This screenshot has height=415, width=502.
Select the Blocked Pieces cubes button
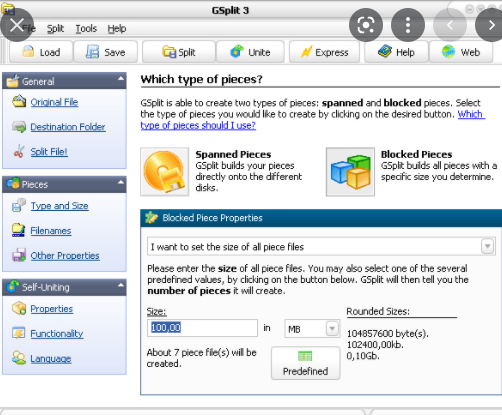pyautogui.click(x=350, y=172)
